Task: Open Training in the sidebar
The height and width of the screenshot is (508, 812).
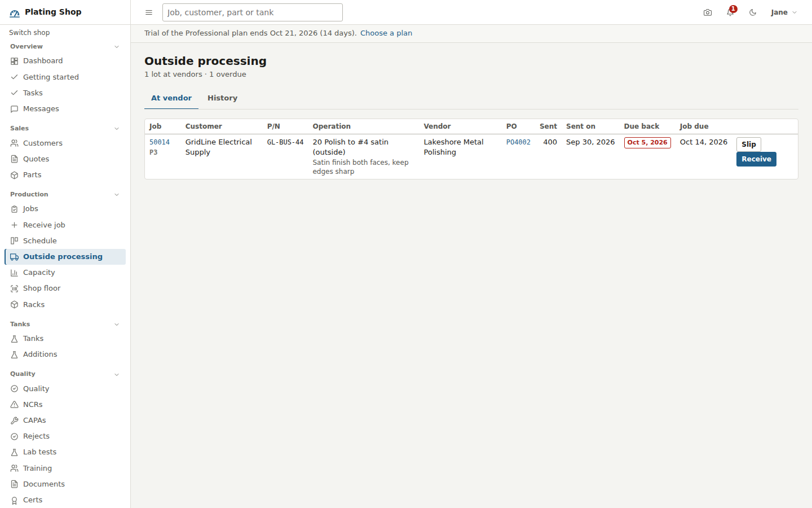Action: pyautogui.click(x=65, y=468)
